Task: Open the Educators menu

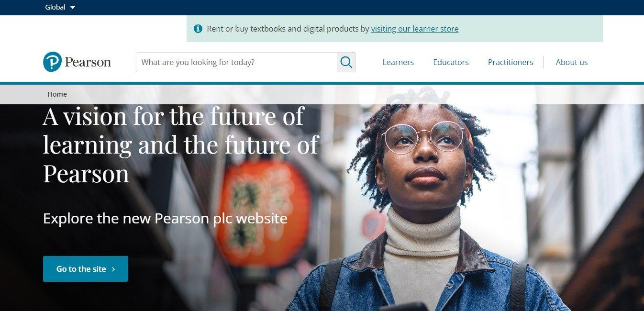Action: pyautogui.click(x=451, y=62)
